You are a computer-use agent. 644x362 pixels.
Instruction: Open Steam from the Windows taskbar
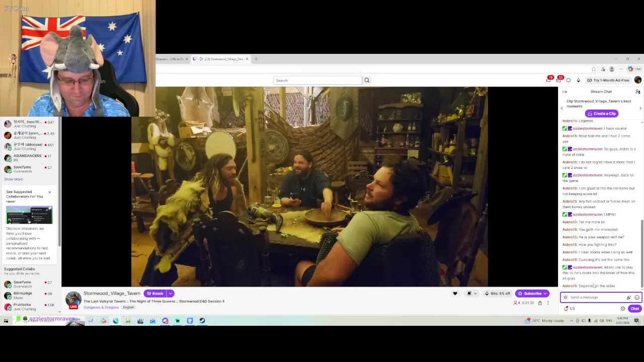[x=202, y=320]
